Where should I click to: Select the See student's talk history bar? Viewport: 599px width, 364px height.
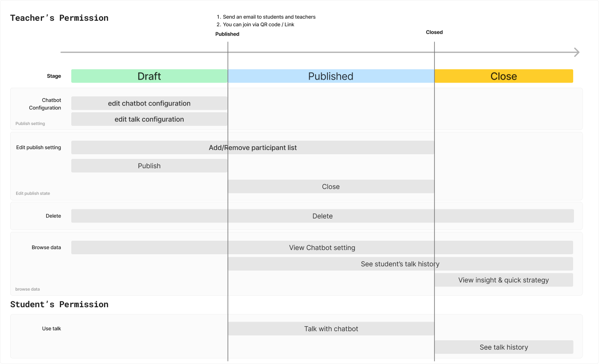click(x=400, y=264)
